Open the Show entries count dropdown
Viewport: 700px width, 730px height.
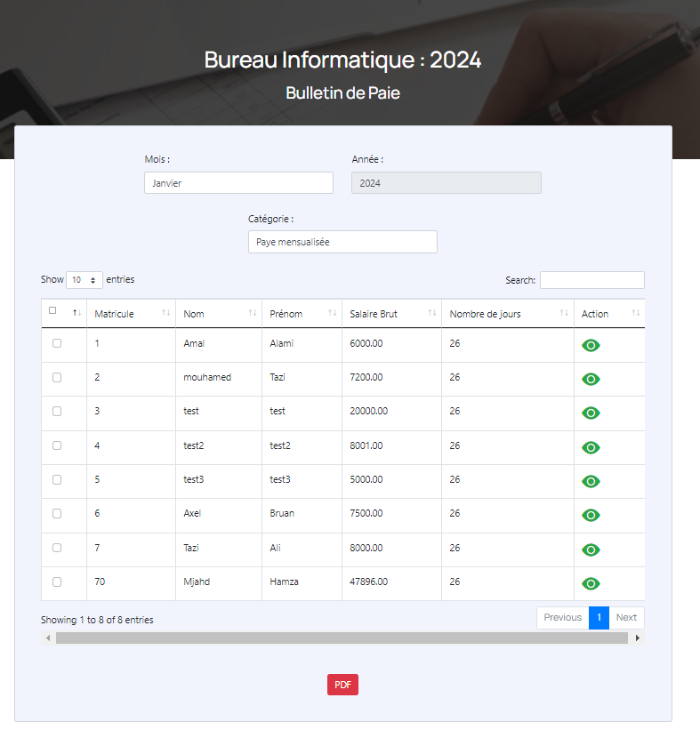pos(84,280)
